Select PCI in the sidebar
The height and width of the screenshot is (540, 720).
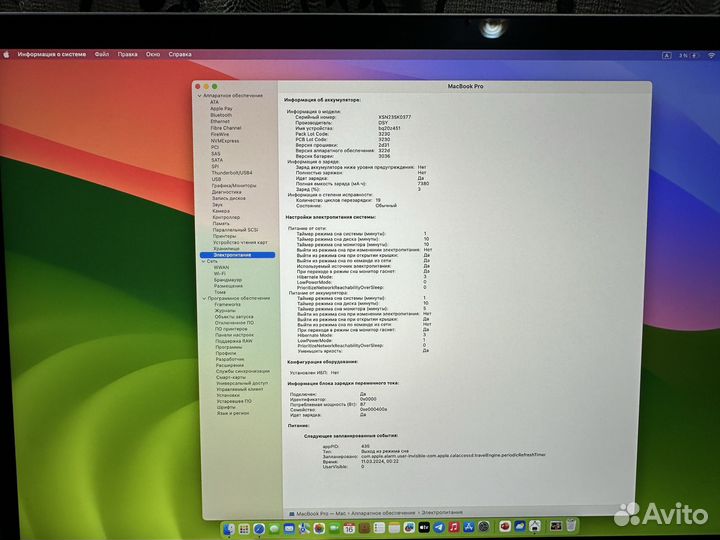(215, 147)
